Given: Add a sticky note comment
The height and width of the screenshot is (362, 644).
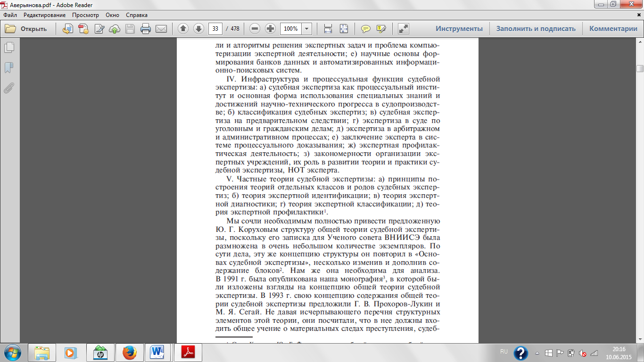Looking at the screenshot, I should click(x=365, y=29).
